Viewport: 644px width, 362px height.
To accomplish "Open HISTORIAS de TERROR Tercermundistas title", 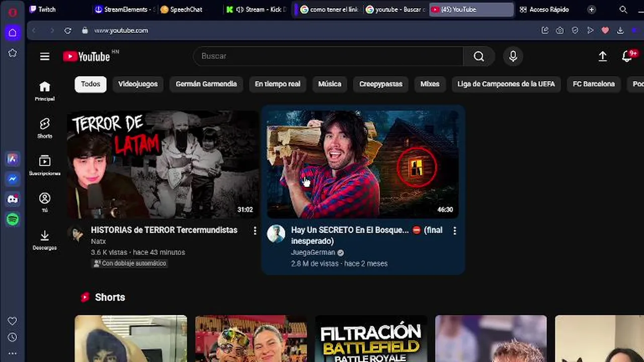I will click(164, 230).
